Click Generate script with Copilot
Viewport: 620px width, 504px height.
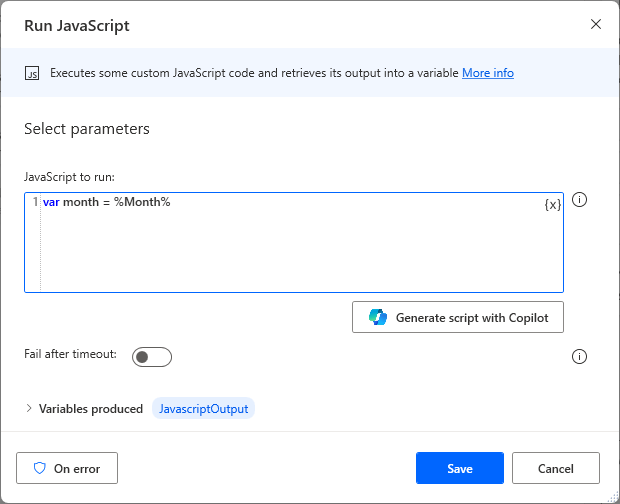[x=458, y=317]
